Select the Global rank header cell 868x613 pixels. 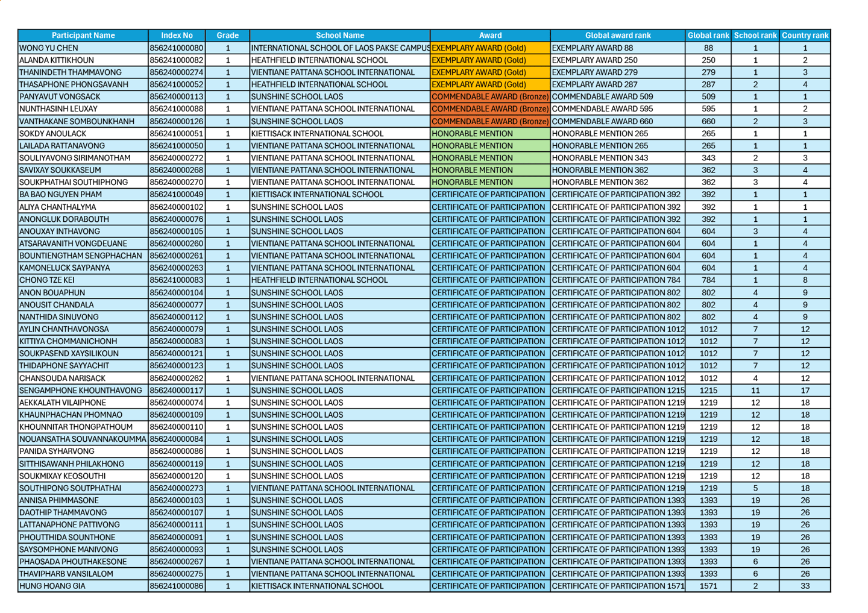click(708, 36)
